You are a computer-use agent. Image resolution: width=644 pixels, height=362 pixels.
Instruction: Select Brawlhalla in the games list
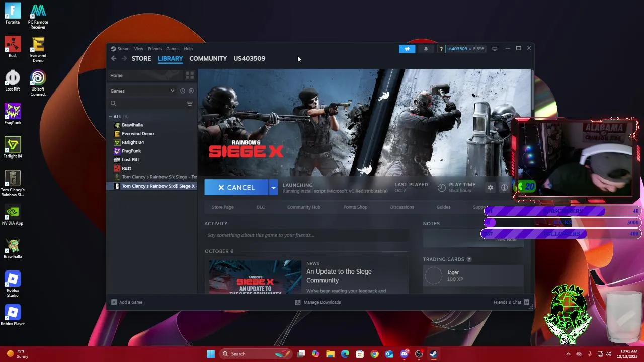132,125
